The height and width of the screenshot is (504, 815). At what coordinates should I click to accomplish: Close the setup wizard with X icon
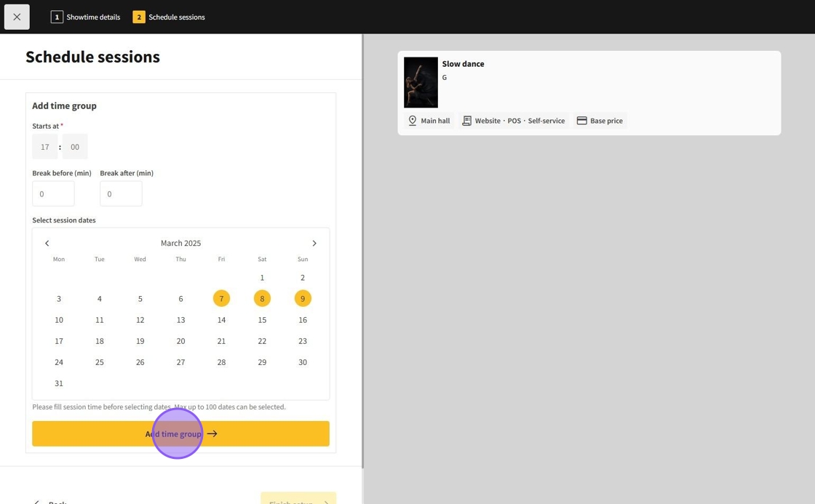coord(17,17)
